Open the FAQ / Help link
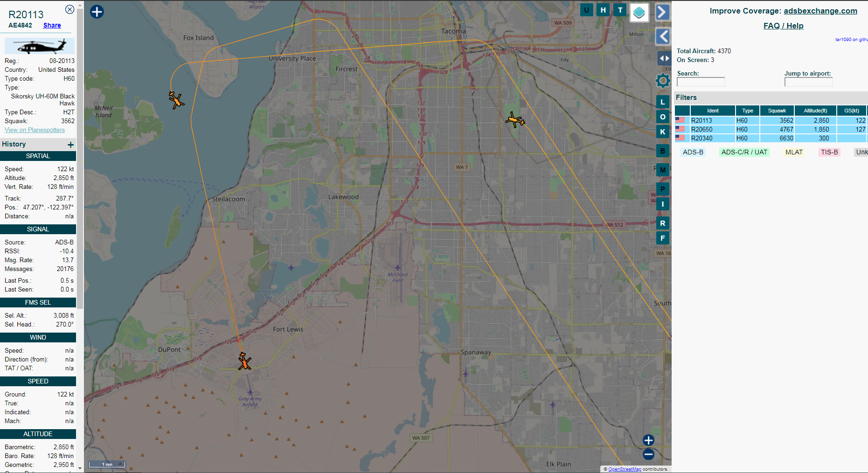The width and height of the screenshot is (868, 473). click(783, 26)
